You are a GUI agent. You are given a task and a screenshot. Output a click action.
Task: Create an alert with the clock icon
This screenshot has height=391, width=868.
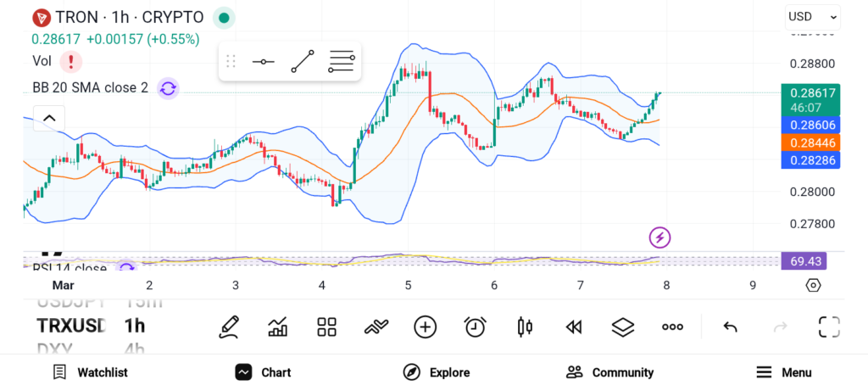pyautogui.click(x=475, y=327)
